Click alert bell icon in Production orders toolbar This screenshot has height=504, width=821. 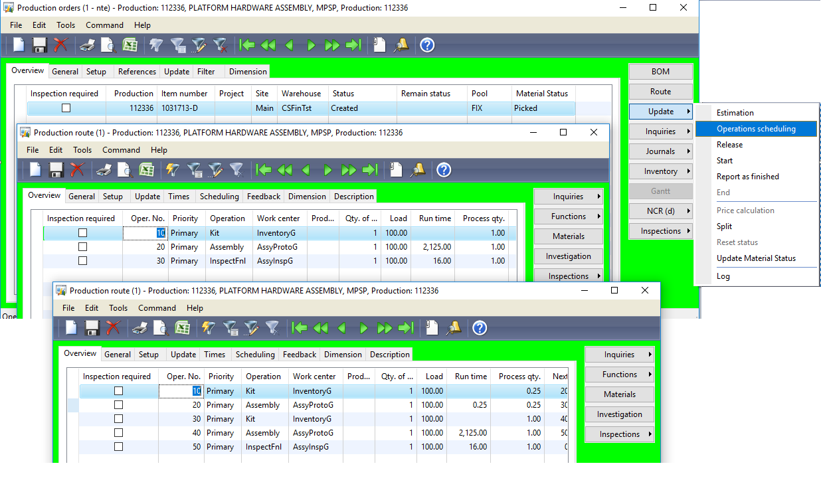point(401,45)
